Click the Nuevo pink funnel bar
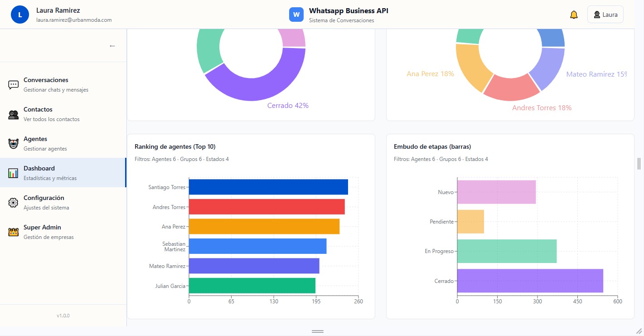The image size is (644, 336). coord(497,192)
